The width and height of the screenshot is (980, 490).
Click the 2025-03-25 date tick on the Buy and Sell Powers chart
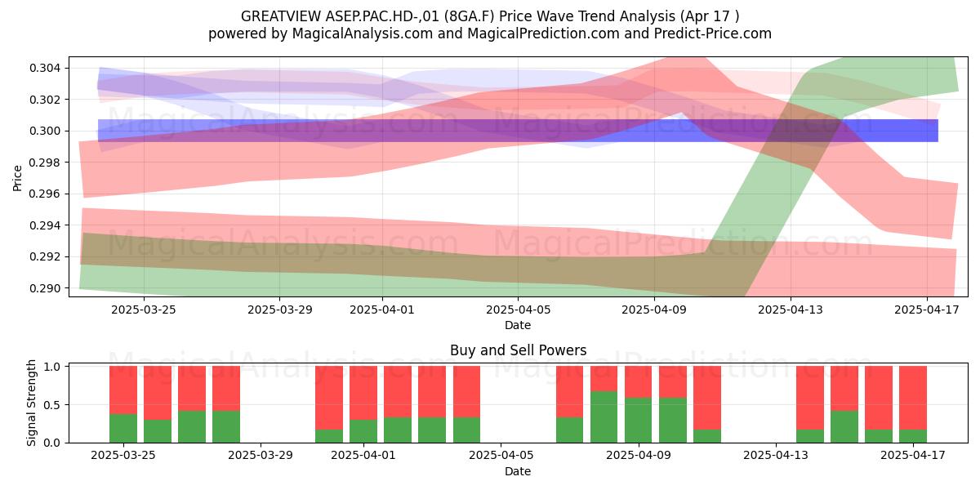coord(123,456)
